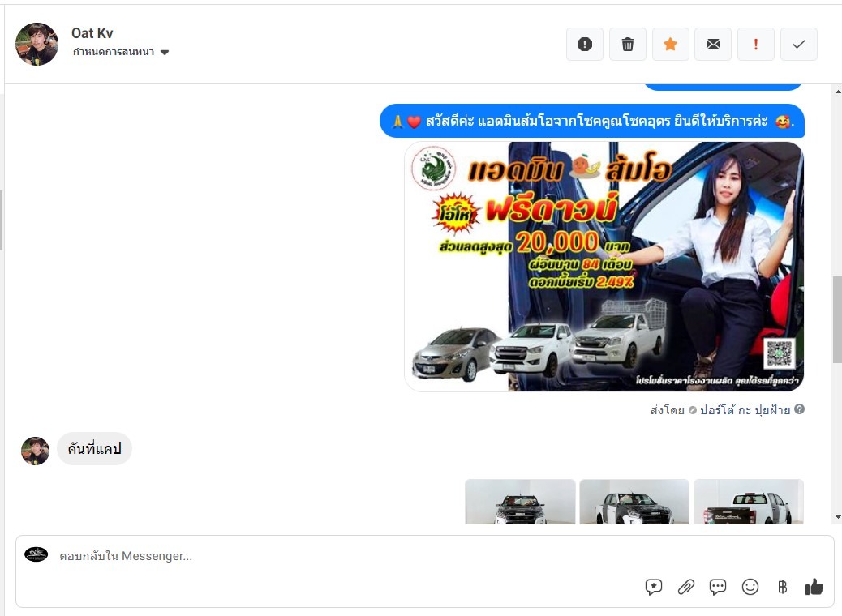Image resolution: width=842 pixels, height=616 pixels.
Task: Open the speech bubble quick reply icon
Action: tap(718, 587)
